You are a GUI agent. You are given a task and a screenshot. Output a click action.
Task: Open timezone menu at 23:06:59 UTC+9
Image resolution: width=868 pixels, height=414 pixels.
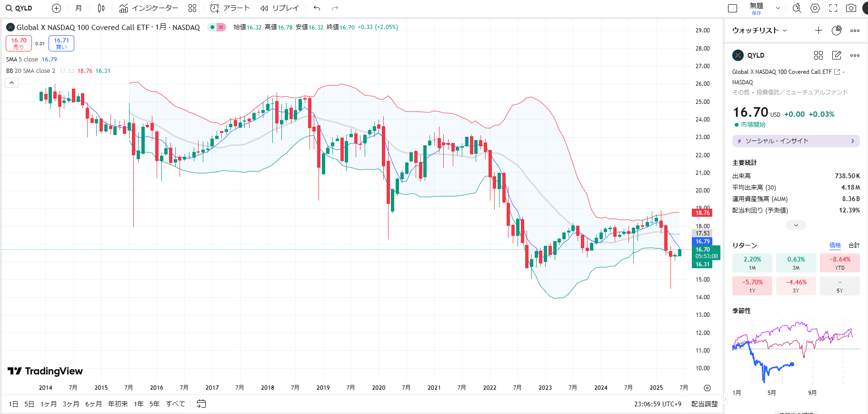658,404
